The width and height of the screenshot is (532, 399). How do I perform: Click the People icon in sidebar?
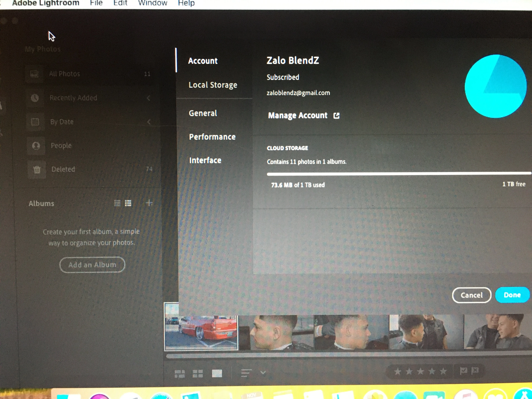click(x=36, y=146)
